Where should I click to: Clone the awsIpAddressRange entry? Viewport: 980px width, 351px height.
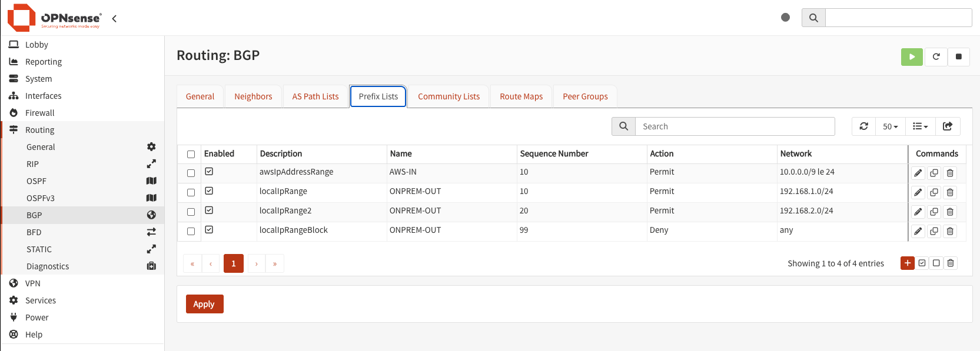(x=934, y=173)
